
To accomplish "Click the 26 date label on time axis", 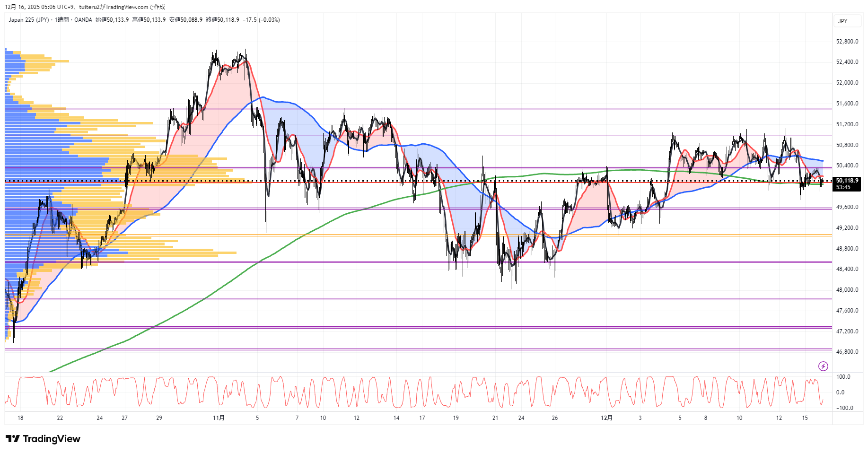I will click(555, 418).
